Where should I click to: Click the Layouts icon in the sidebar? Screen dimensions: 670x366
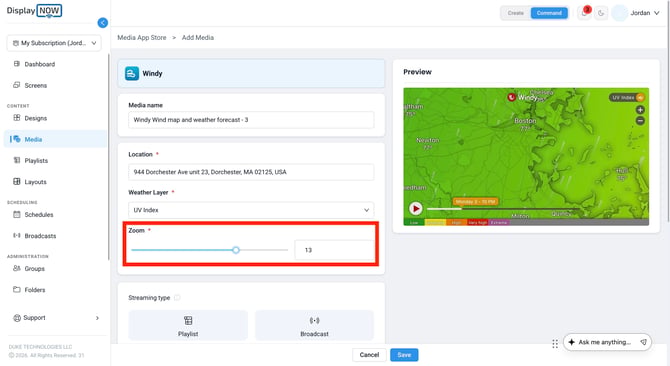[17, 182]
